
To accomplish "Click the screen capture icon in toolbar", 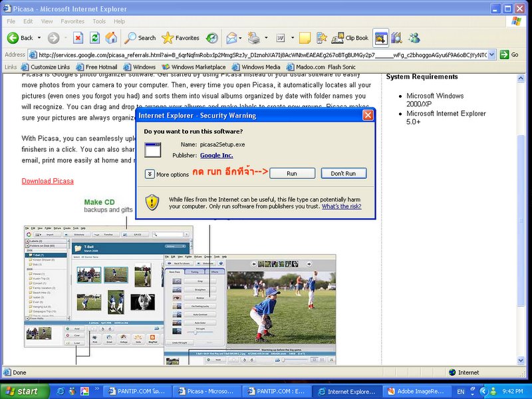I will point(380,38).
